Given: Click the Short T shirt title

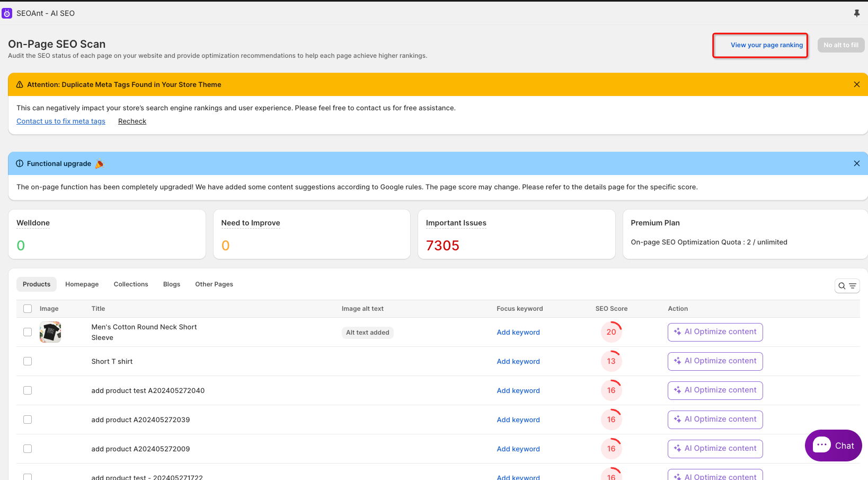Looking at the screenshot, I should 112,361.
